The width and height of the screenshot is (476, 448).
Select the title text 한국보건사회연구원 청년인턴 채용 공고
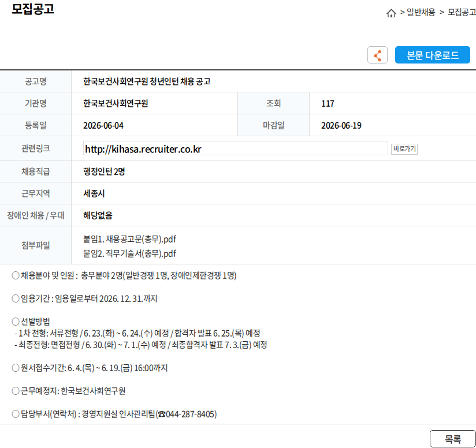(x=147, y=81)
